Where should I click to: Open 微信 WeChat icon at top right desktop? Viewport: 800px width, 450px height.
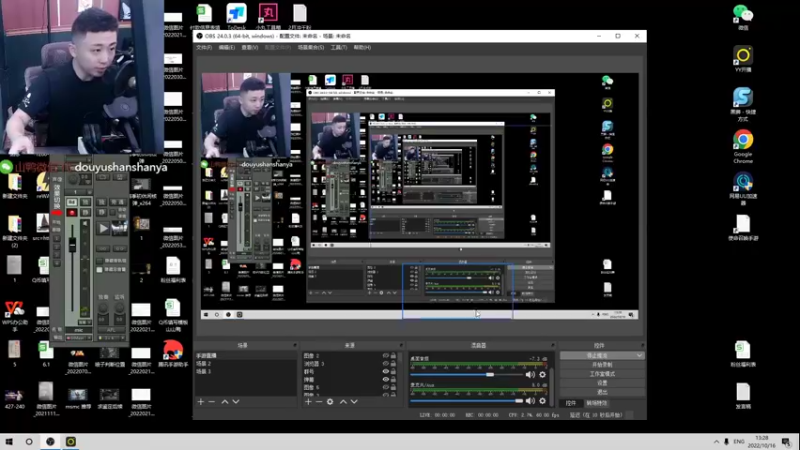coord(743,17)
